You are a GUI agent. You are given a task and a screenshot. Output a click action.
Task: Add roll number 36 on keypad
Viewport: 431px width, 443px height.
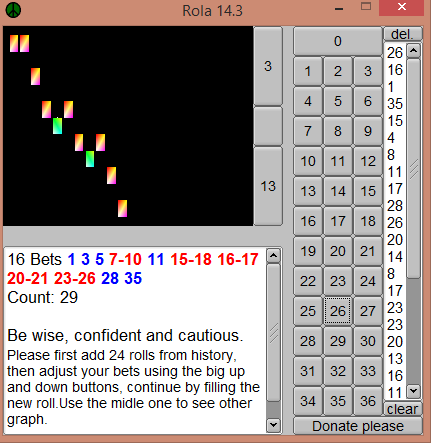(368, 401)
